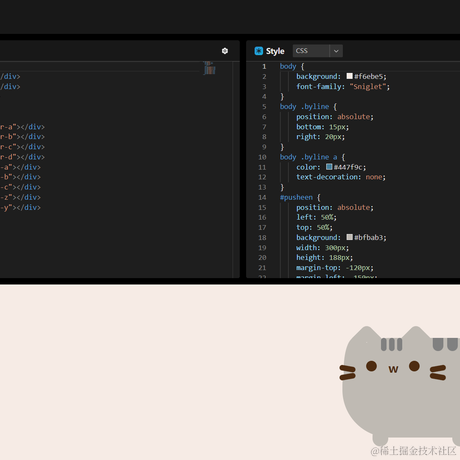
Task: Click the '#pusheen {' selector line
Action: [300, 197]
